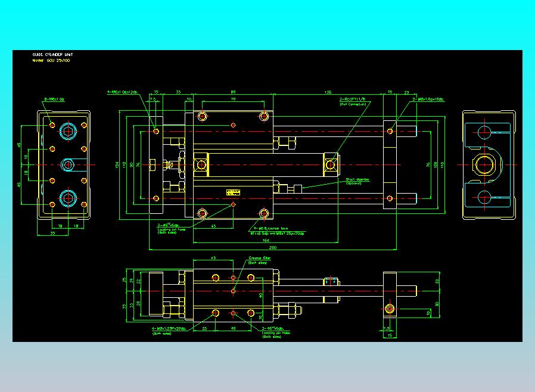Click the upper cyan guide bushing in left end view
This screenshot has width=535, height=392.
tap(69, 131)
